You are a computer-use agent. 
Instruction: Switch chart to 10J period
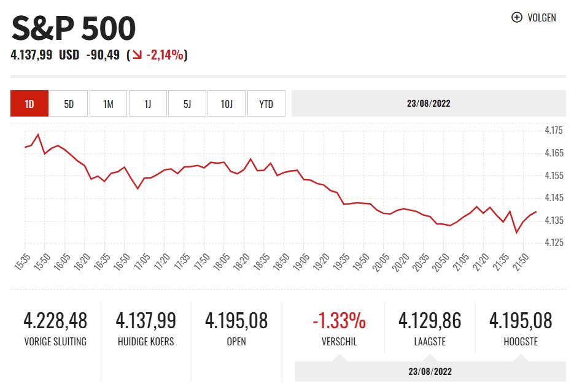pyautogui.click(x=227, y=104)
